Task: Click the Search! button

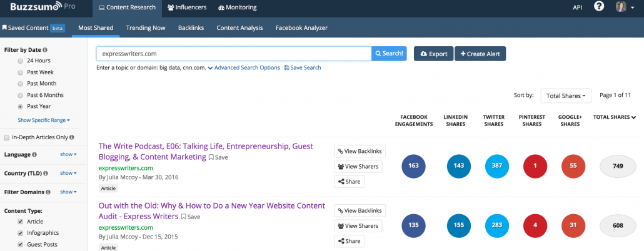Action: [389, 54]
